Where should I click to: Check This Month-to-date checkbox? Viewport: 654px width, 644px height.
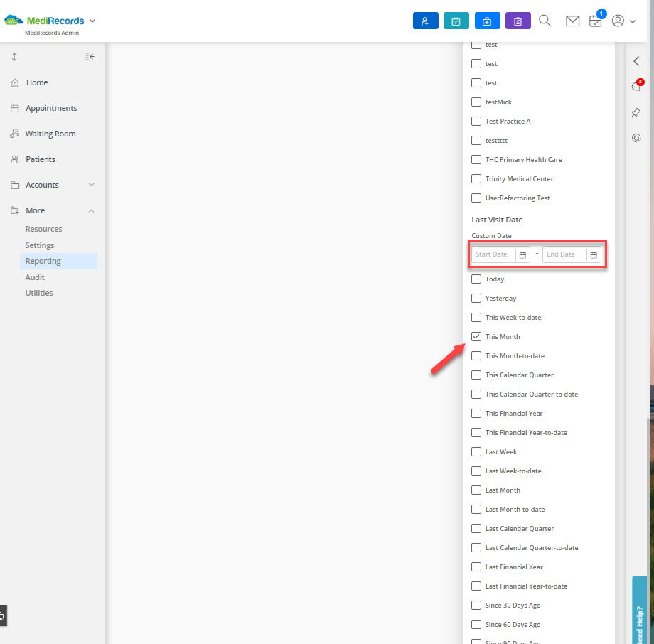click(x=476, y=355)
